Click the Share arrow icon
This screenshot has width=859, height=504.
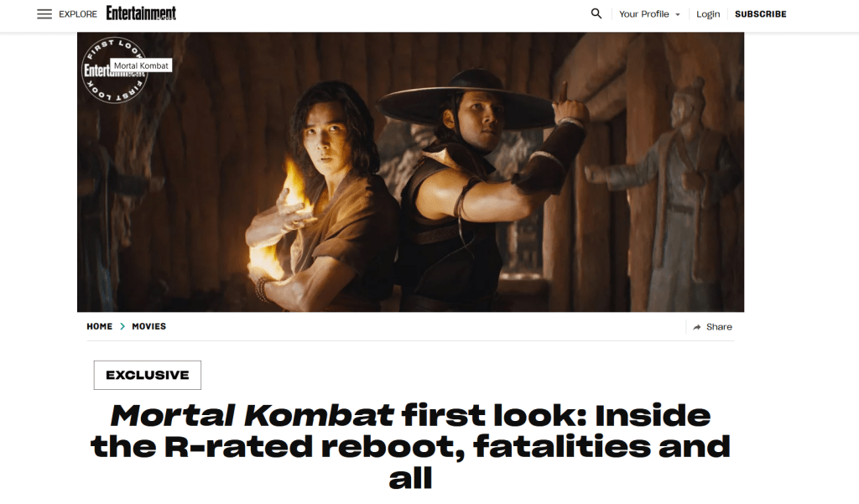[x=697, y=327]
